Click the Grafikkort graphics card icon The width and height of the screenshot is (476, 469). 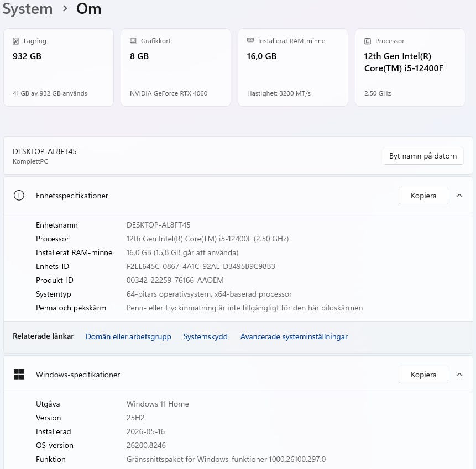pos(133,41)
